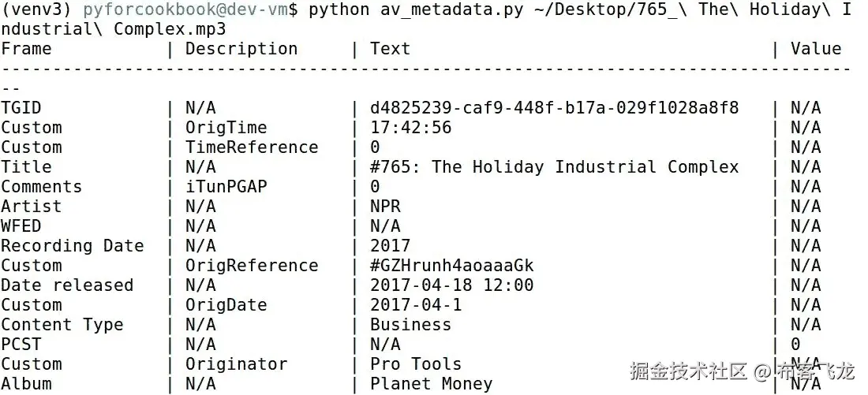Screen dimensions: 868x395
Task: Click the Planet Money album text
Action: [x=432, y=384]
